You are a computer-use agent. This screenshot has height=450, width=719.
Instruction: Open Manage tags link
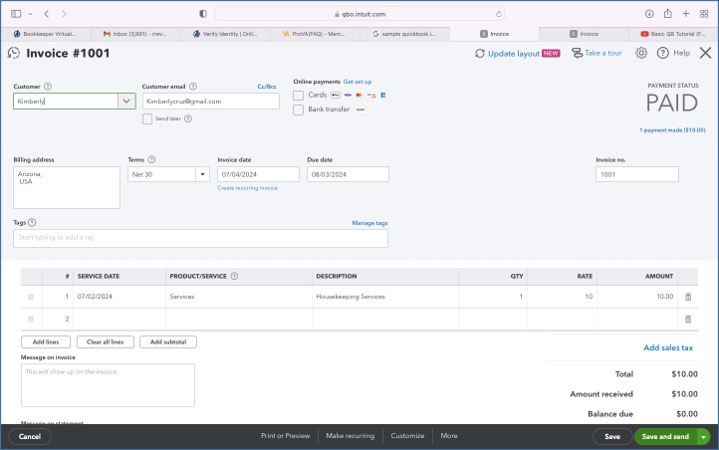pos(370,223)
